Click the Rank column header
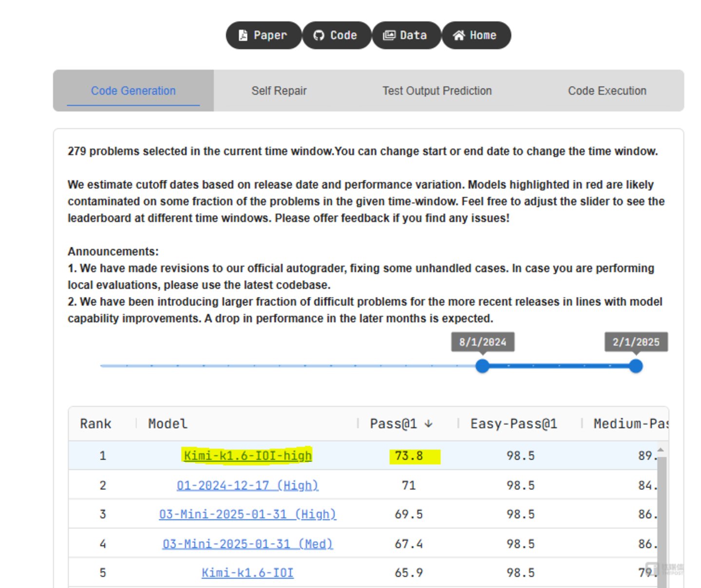Screen dimensions: 701x588 point(95,424)
